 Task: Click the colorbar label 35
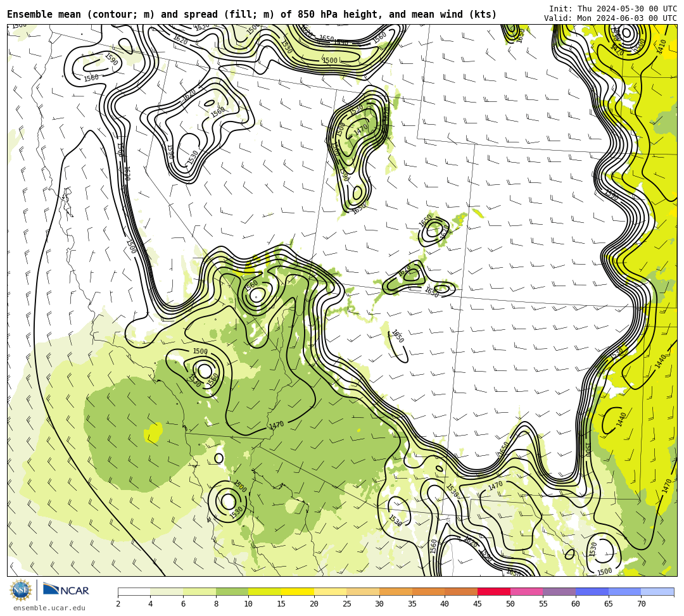pos(412,604)
